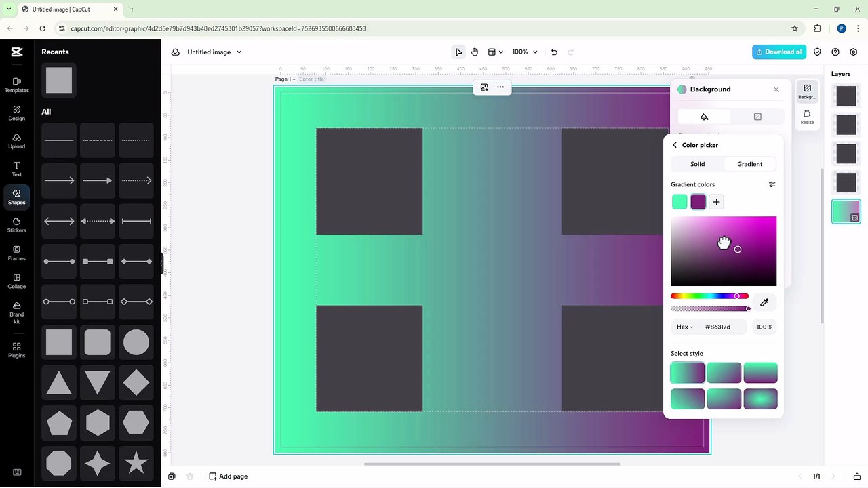Open the browser extensions icon
Viewport: 868px width, 488px height.
[817, 28]
